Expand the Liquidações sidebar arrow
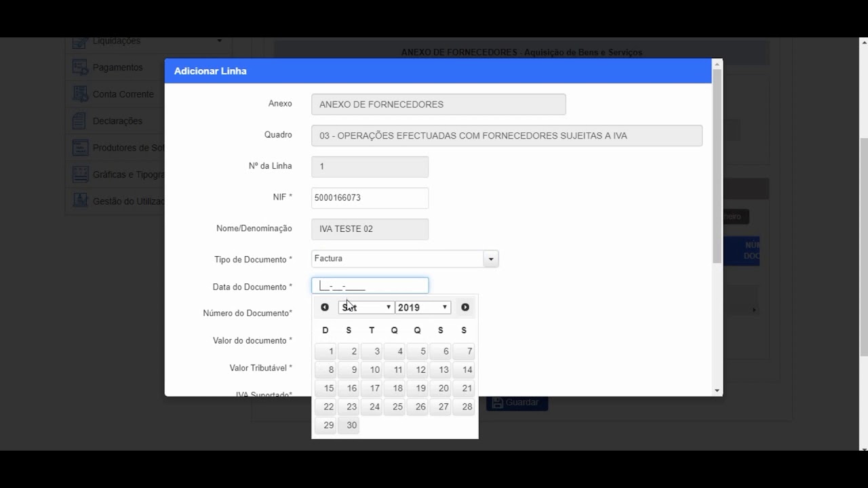 pyautogui.click(x=219, y=41)
